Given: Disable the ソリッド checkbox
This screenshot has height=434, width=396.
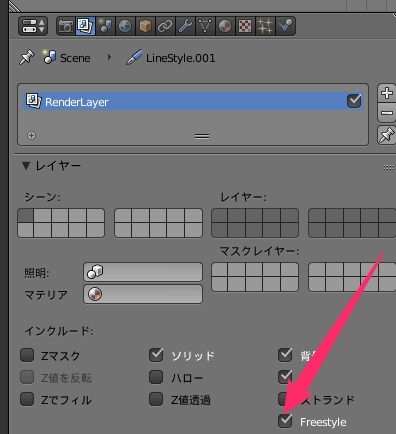Looking at the screenshot, I should 156,355.
